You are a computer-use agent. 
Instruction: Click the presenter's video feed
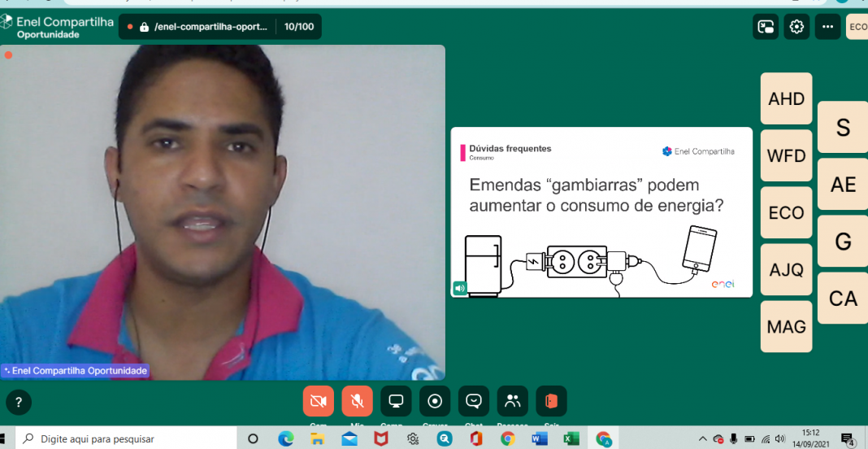223,212
